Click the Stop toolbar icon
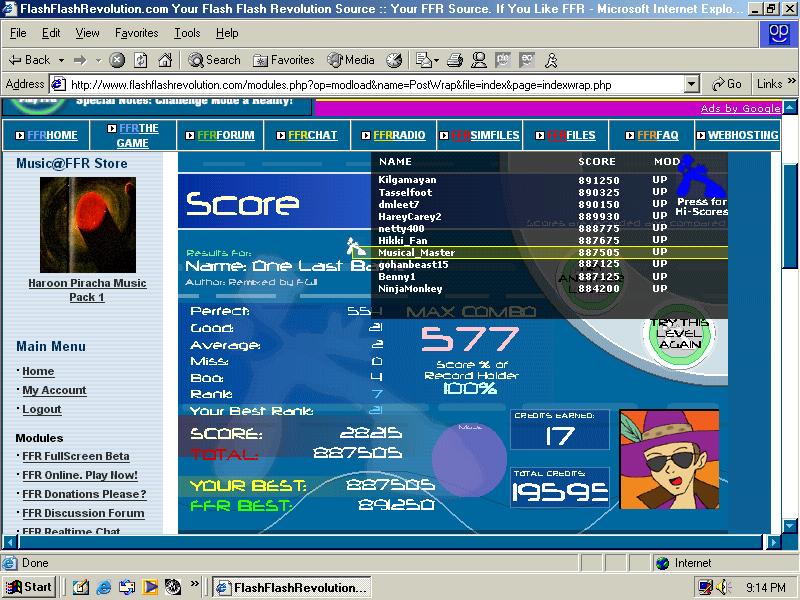This screenshot has width=800, height=600. point(117,60)
